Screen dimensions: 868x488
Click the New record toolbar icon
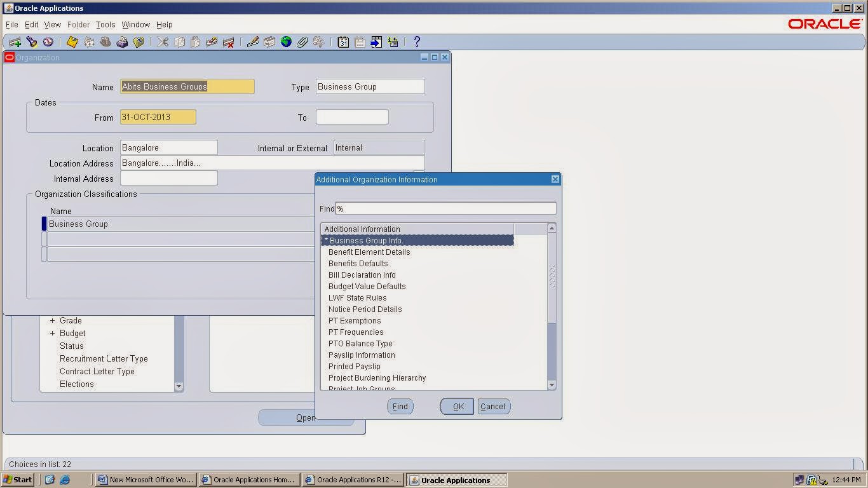(15, 42)
